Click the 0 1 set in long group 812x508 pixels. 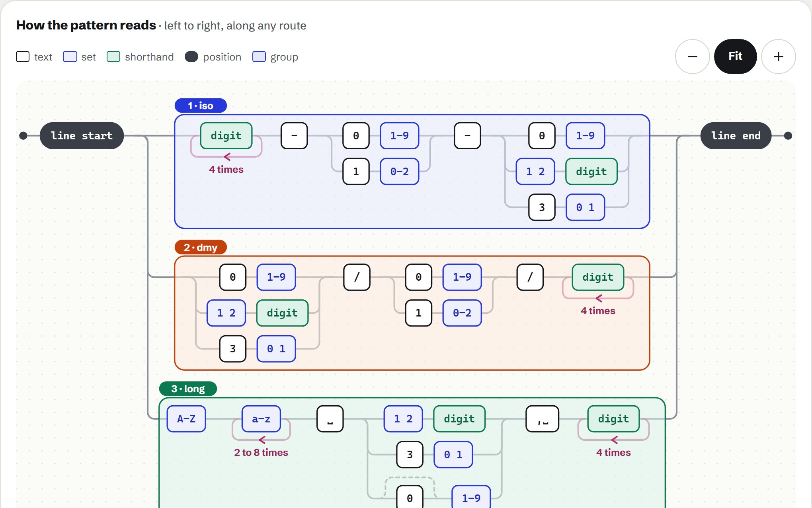pos(453,455)
